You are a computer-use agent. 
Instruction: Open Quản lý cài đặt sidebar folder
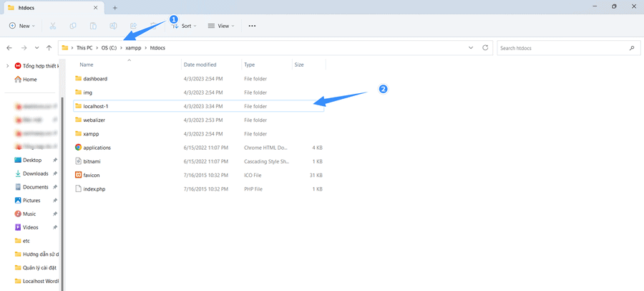35,267
